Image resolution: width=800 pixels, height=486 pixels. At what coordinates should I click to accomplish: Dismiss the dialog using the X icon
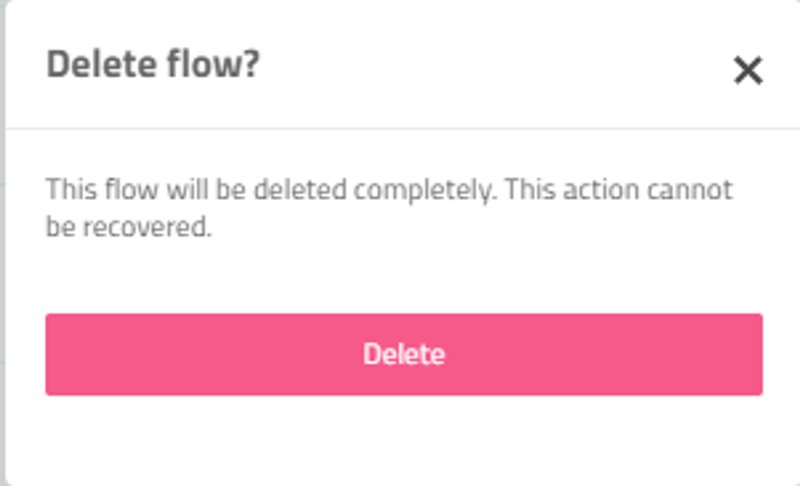coord(748,71)
